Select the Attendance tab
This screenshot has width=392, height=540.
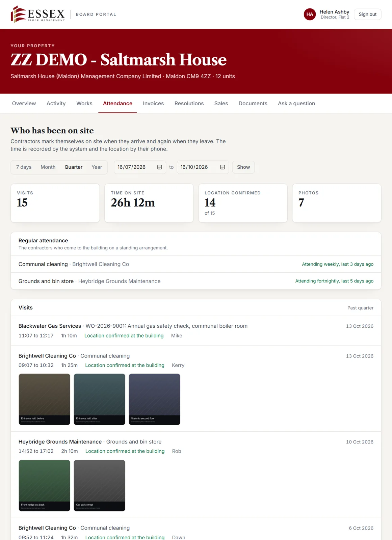point(117,103)
